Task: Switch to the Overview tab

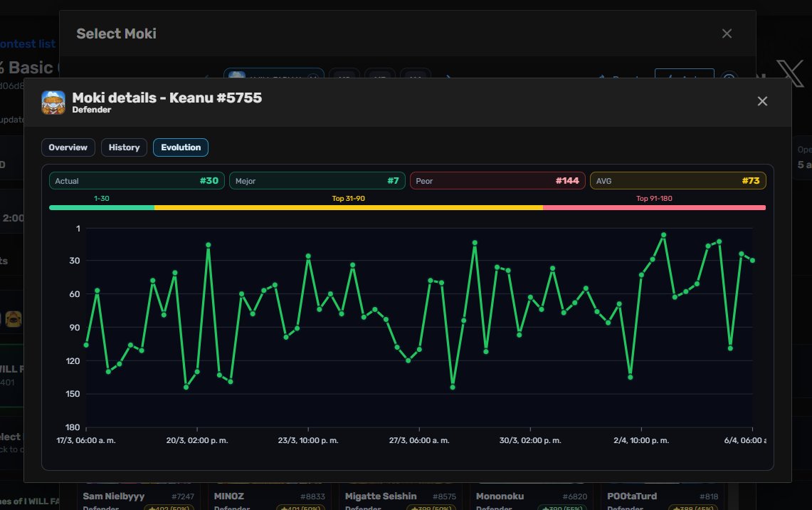Action: (x=68, y=147)
